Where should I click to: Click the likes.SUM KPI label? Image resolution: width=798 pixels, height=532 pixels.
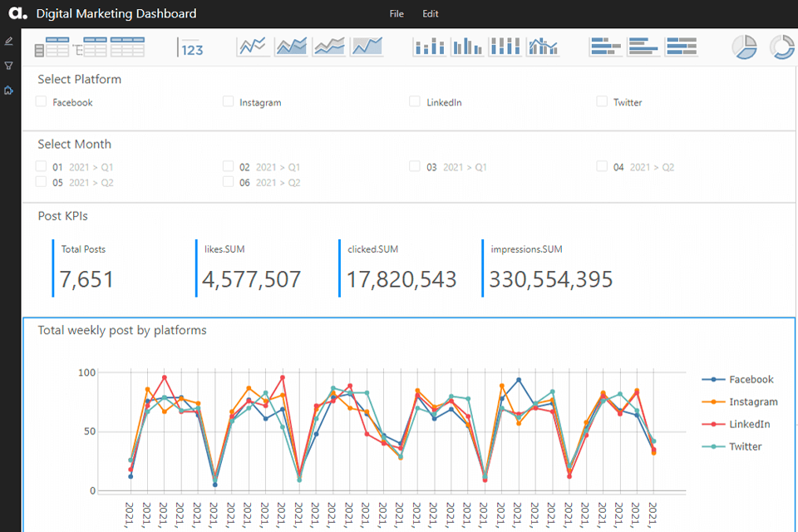224,249
